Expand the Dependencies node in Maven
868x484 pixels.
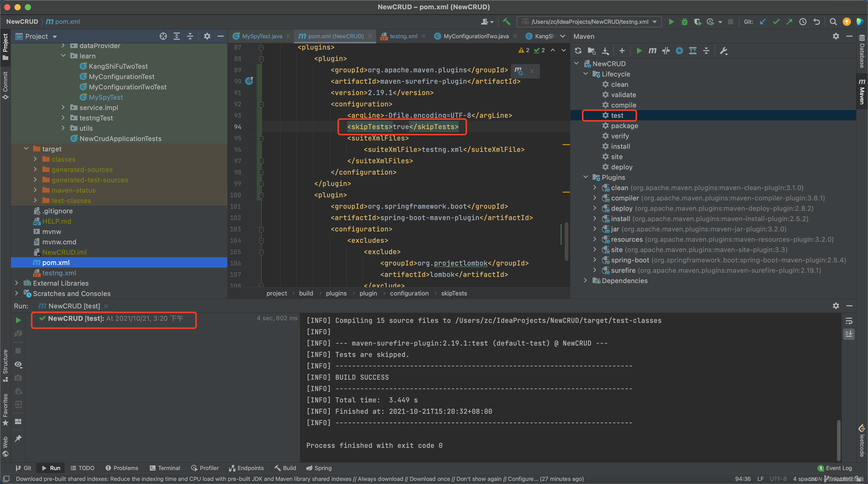(x=586, y=280)
